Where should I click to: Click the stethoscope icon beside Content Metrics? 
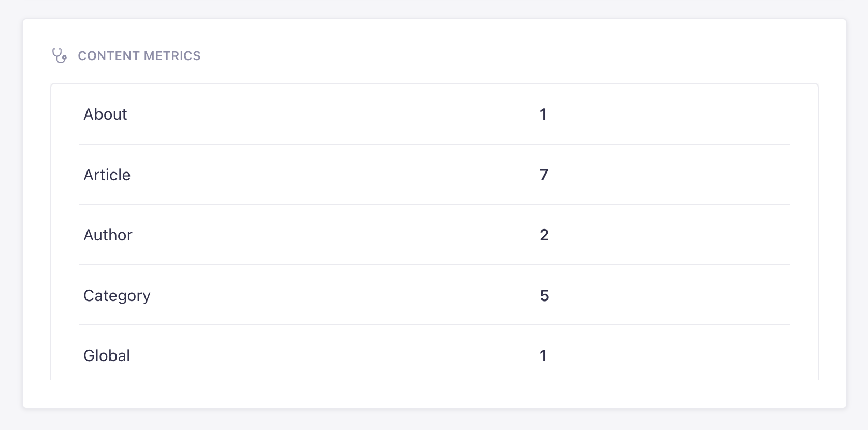(x=60, y=55)
